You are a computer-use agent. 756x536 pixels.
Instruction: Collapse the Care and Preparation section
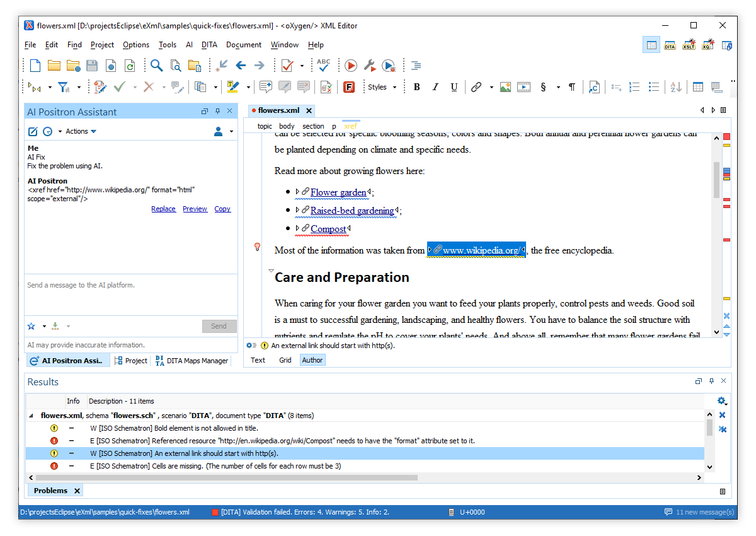(271, 271)
